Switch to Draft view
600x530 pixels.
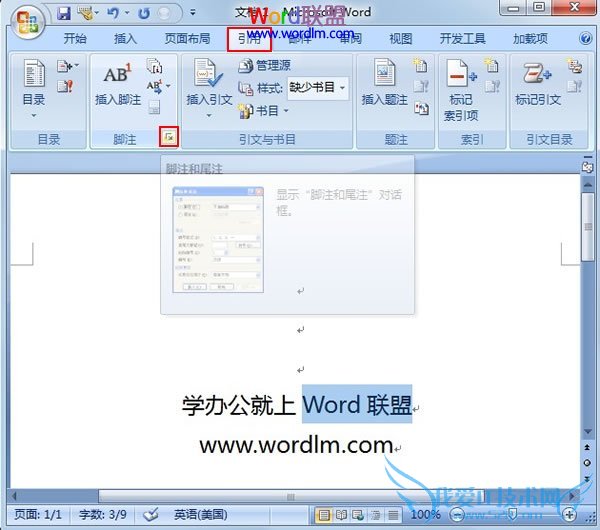click(x=393, y=515)
